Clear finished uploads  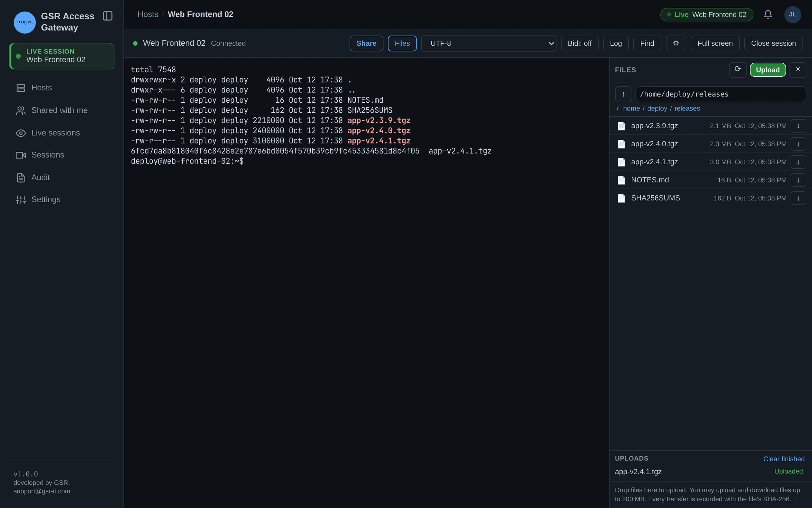784,459
